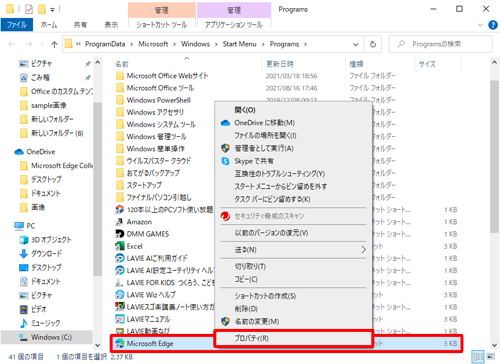Screen dimensions: 500x364
Task: Open the ショートカット ツール tab
Action: pyautogui.click(x=162, y=25)
